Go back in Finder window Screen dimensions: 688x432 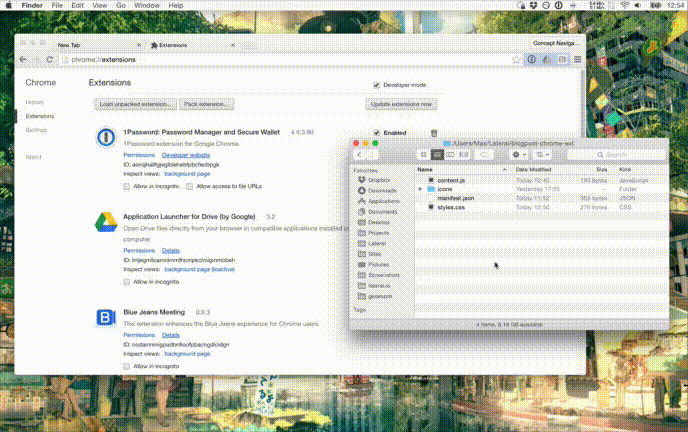(359, 154)
